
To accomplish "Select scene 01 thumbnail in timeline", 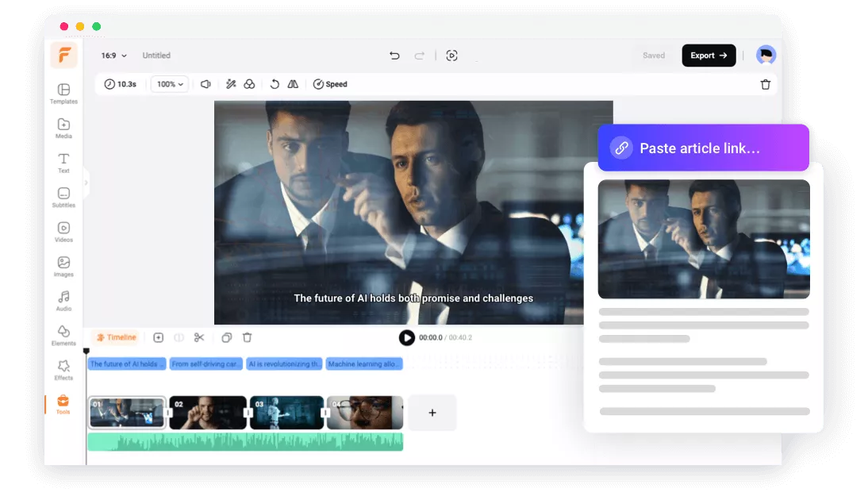I will point(127,413).
